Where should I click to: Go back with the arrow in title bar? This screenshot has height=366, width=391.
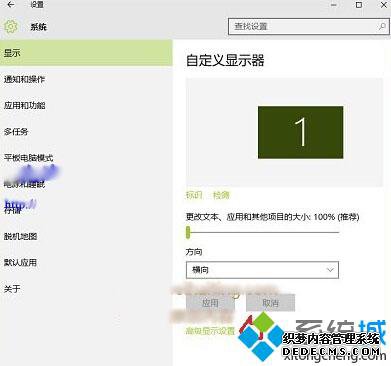point(11,5)
